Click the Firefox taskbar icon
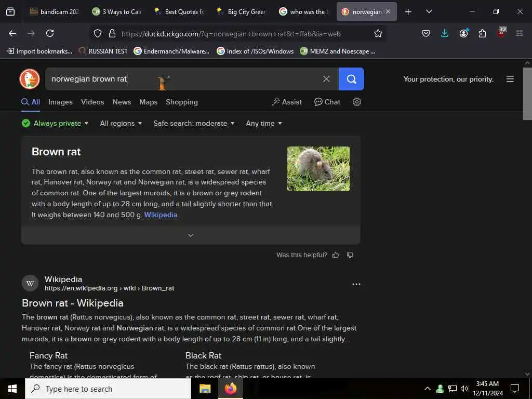The height and width of the screenshot is (399, 532). [x=230, y=389]
